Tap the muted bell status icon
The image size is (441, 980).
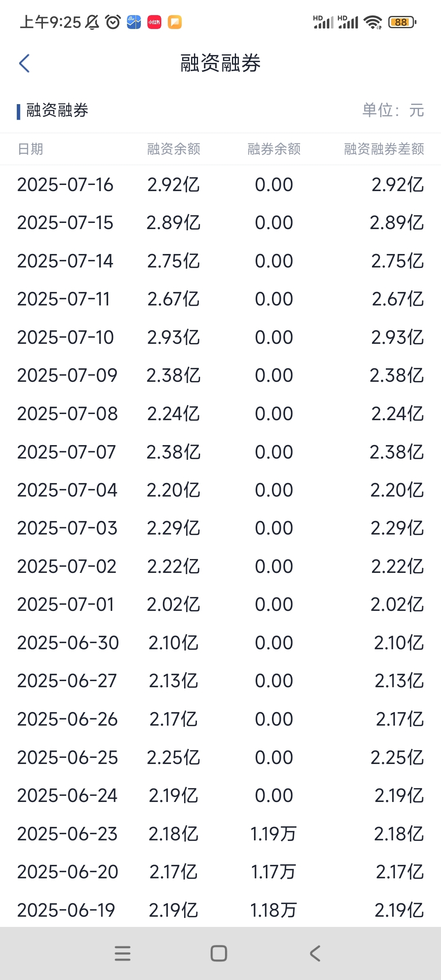[92, 22]
